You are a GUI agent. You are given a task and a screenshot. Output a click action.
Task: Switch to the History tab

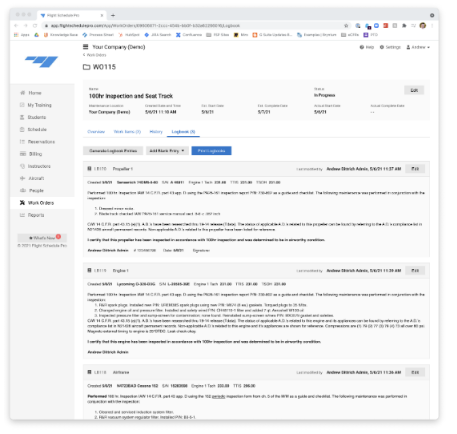156,132
